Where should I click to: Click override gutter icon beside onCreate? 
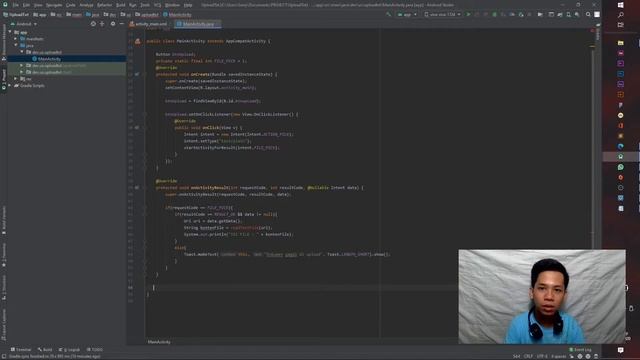137,74
